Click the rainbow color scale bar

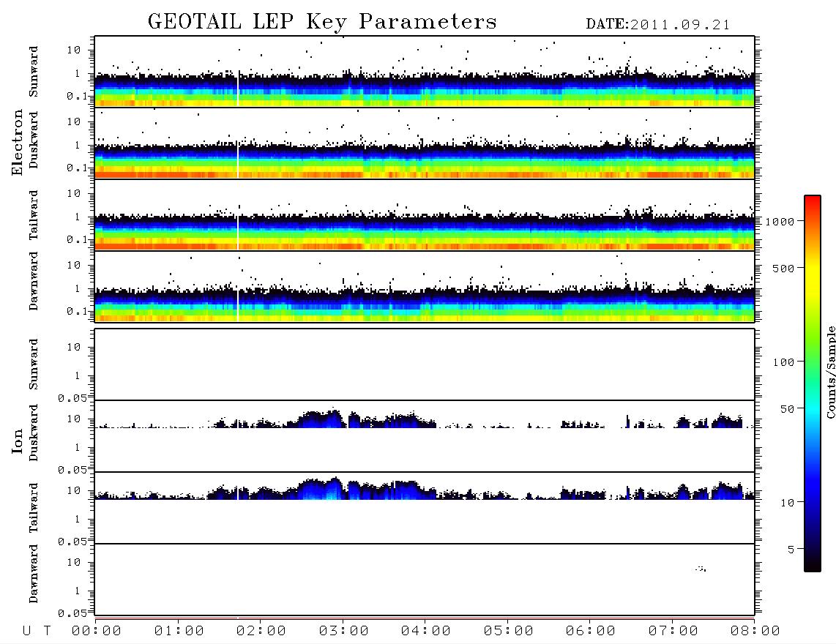pos(812,384)
